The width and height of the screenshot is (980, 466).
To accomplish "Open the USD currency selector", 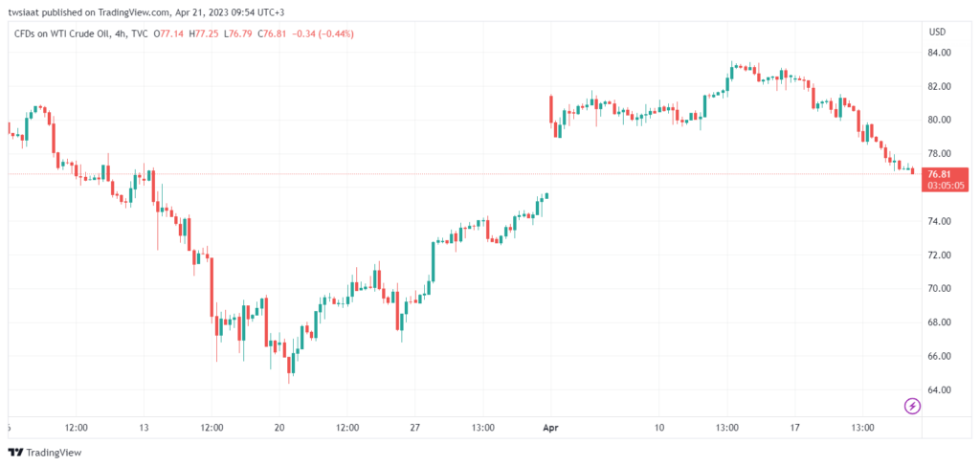I will [x=937, y=32].
